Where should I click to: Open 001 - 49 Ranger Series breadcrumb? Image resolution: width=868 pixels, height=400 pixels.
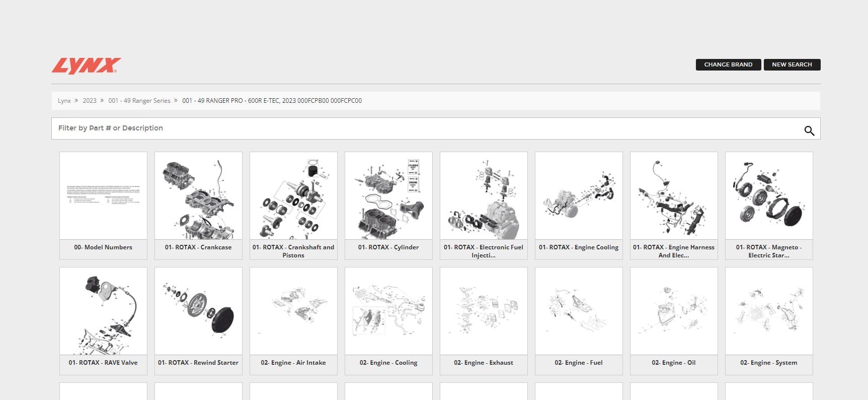[139, 101]
